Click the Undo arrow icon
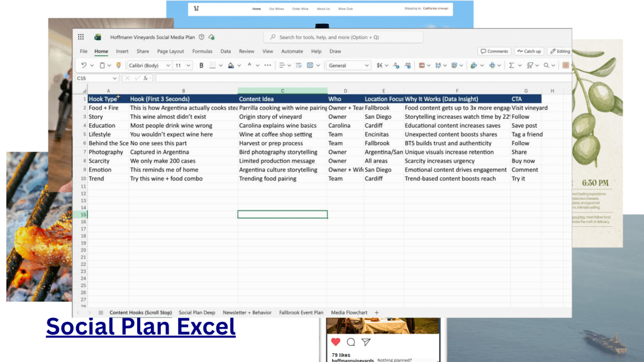This screenshot has height=362, width=644. click(x=84, y=65)
